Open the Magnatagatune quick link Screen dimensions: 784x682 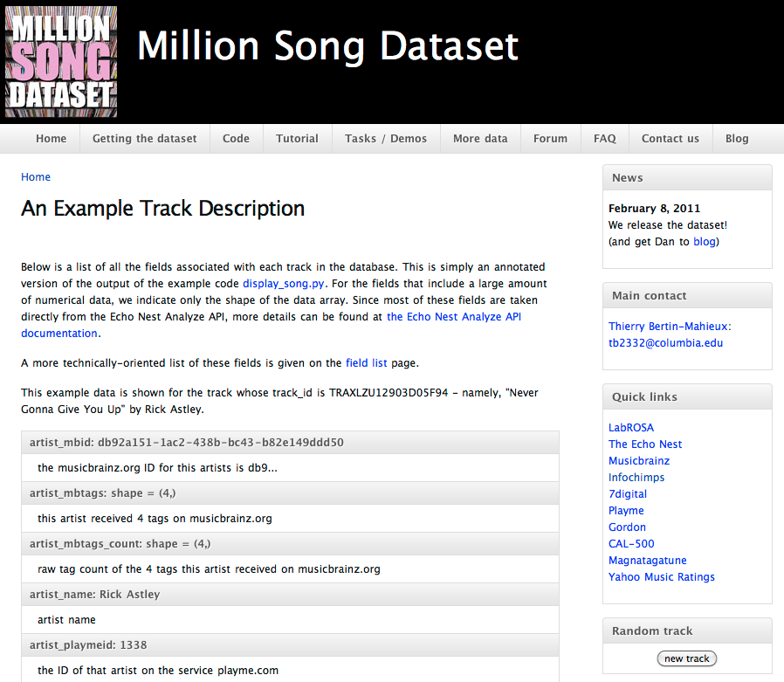648,560
